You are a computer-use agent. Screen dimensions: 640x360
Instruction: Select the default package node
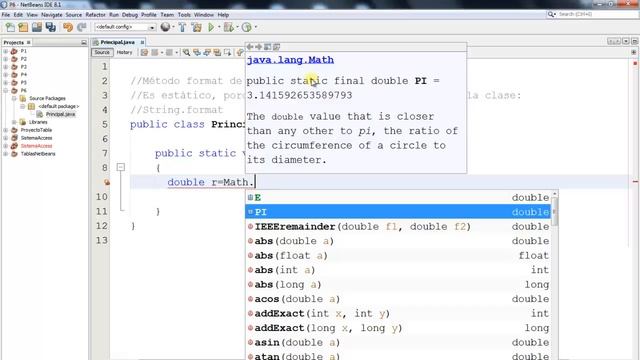[58, 106]
